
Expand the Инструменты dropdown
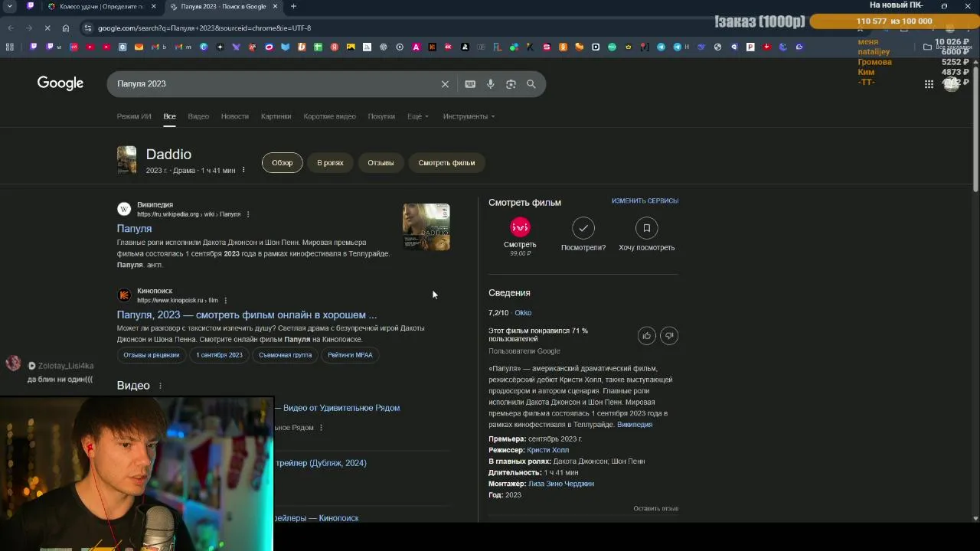click(469, 116)
